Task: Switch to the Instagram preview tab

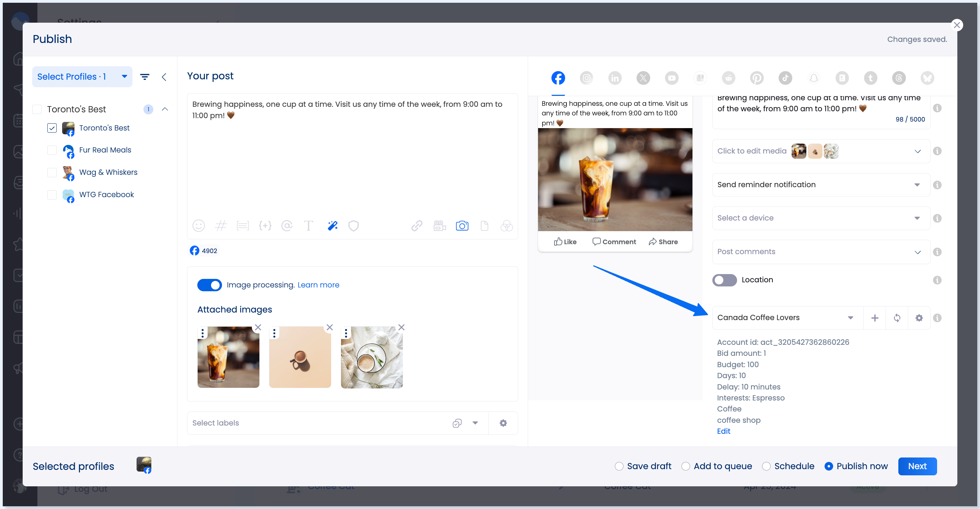Action: coord(586,78)
